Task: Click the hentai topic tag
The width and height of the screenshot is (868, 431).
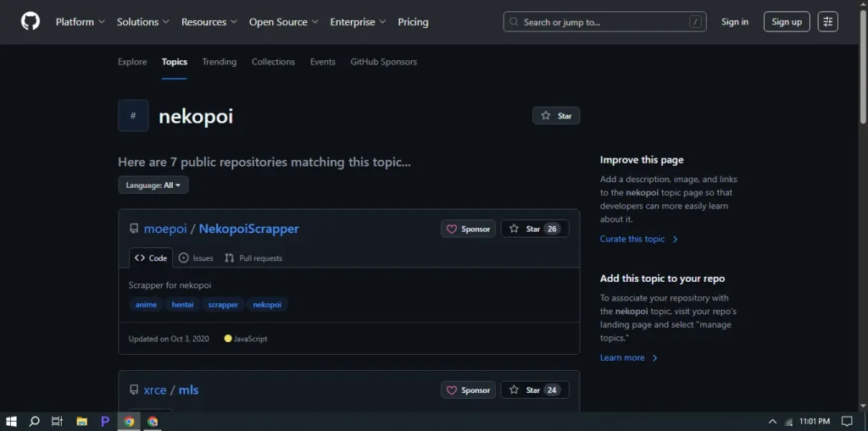Action: tap(183, 305)
